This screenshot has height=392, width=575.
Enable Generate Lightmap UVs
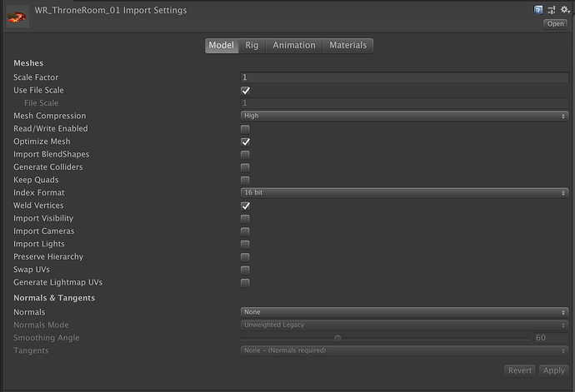(x=245, y=282)
